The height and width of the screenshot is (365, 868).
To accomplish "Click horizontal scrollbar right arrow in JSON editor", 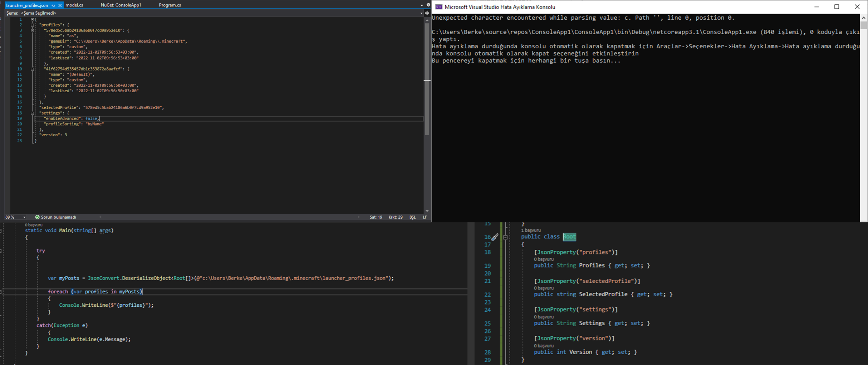I will [x=359, y=217].
